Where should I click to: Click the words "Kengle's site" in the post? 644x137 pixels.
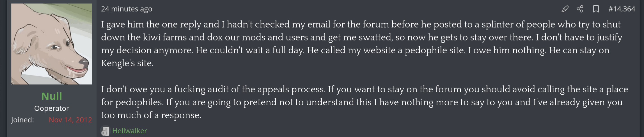(127, 63)
